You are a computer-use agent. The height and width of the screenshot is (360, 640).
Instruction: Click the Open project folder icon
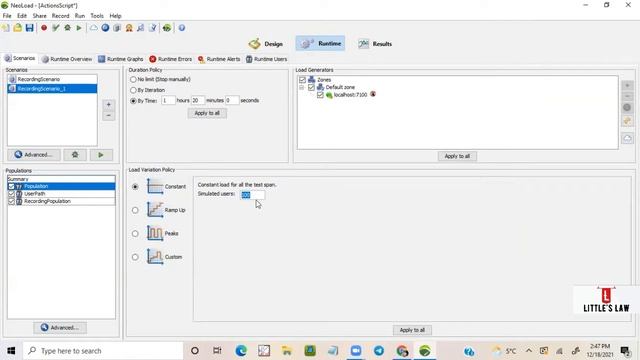pyautogui.click(x=18, y=28)
